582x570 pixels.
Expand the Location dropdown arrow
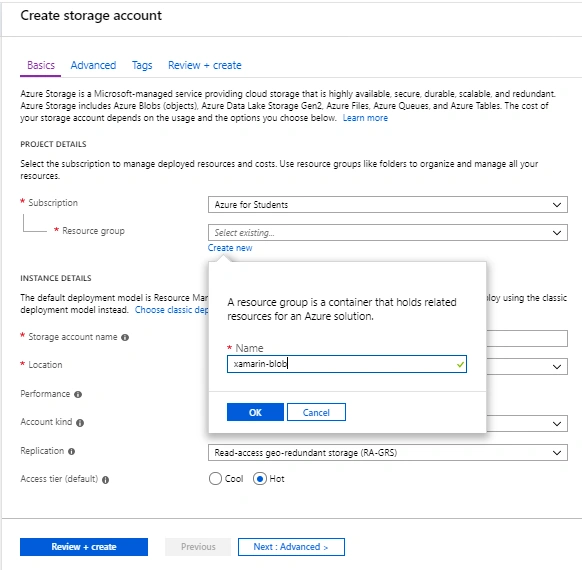click(x=556, y=367)
